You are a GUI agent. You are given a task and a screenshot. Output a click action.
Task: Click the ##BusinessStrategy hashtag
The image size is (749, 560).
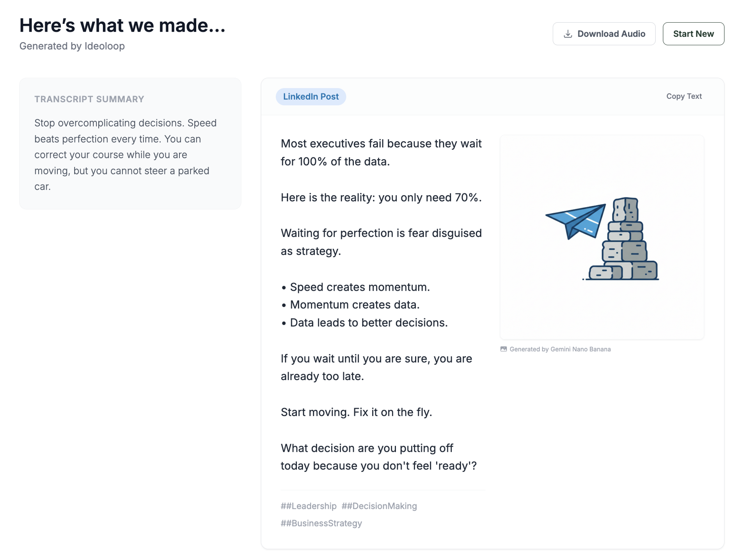click(321, 523)
